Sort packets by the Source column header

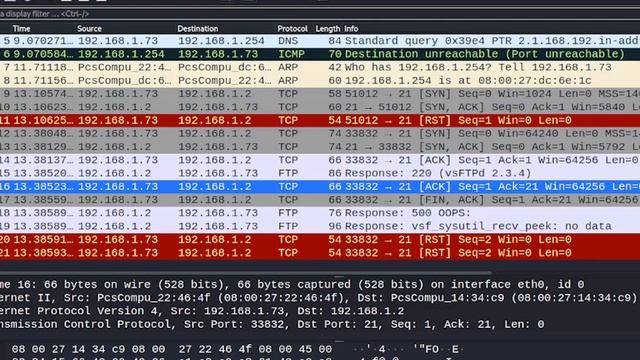click(89, 29)
